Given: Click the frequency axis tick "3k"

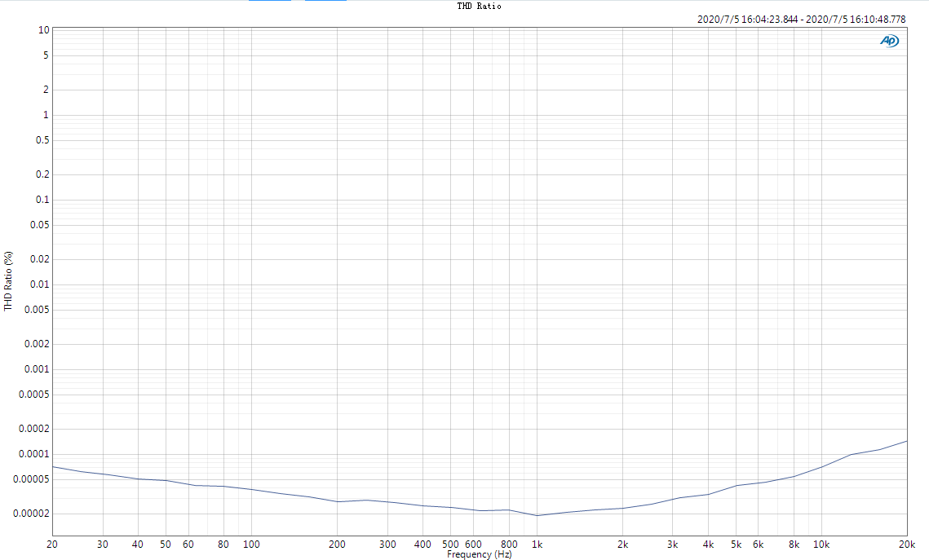Looking at the screenshot, I should click(x=672, y=544).
